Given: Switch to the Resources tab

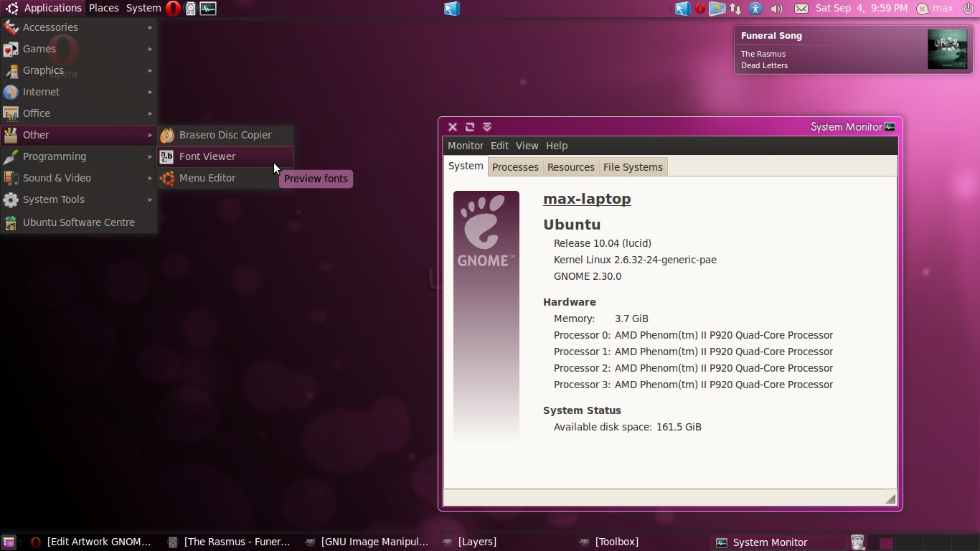Looking at the screenshot, I should [571, 167].
